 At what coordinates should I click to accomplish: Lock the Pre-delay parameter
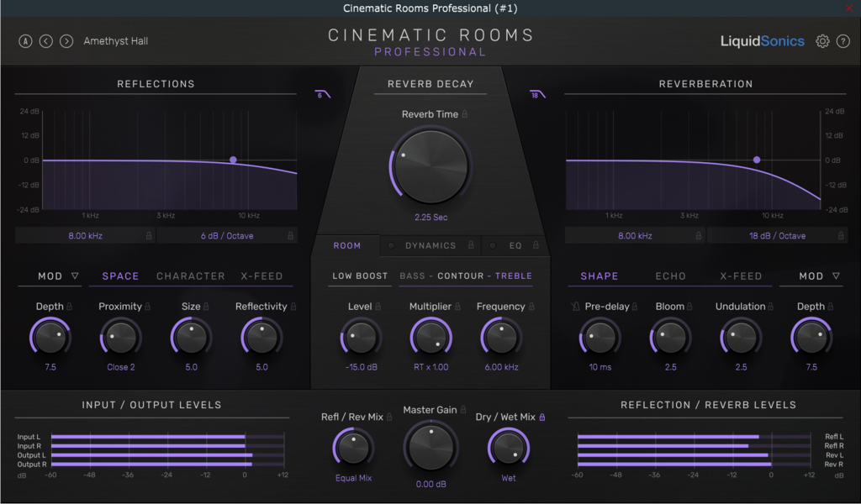click(635, 307)
